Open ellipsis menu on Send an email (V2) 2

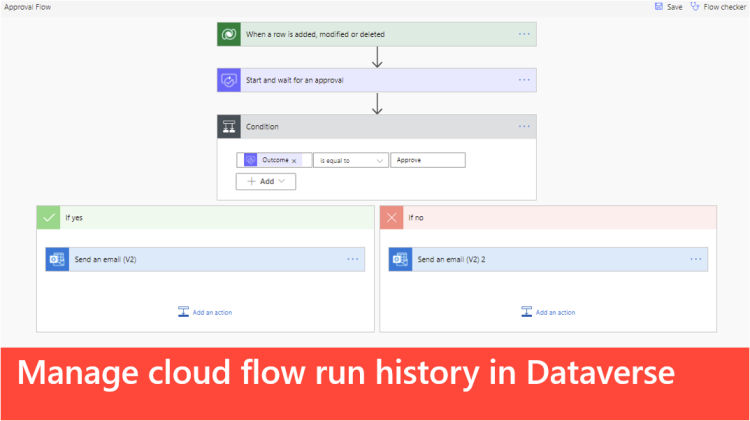(695, 259)
